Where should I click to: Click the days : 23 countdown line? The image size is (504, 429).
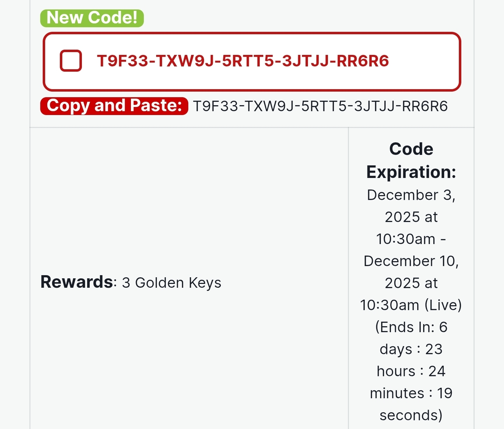pyautogui.click(x=411, y=349)
